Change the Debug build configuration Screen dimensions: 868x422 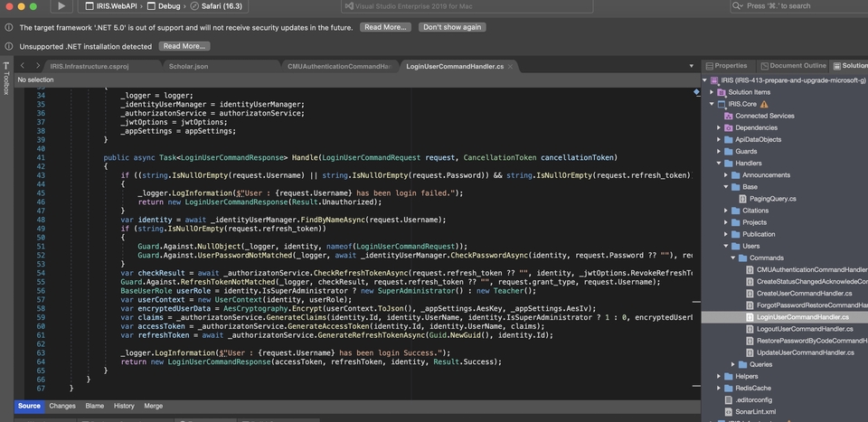click(165, 6)
